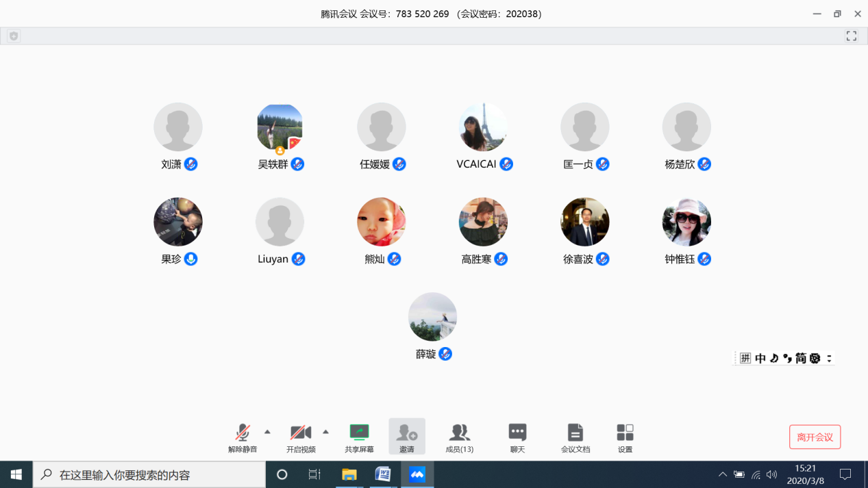Select 熊灿's baby photo avatar
The image size is (868, 488).
382,222
